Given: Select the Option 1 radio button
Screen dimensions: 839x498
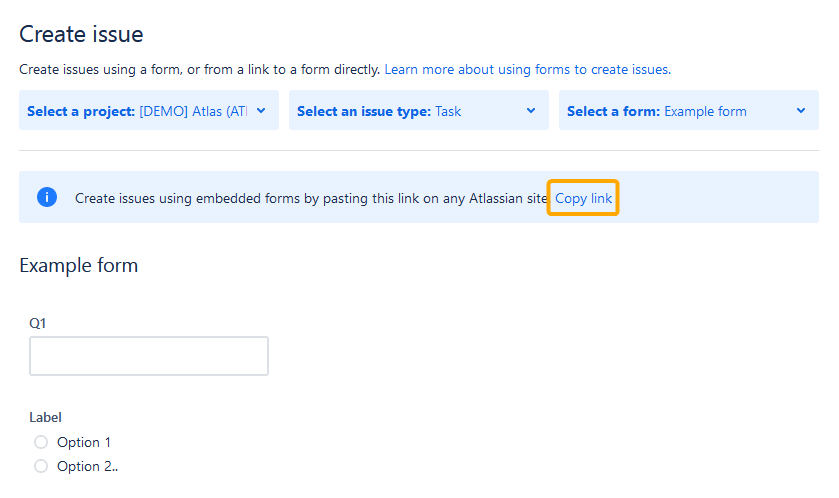Looking at the screenshot, I should [41, 442].
